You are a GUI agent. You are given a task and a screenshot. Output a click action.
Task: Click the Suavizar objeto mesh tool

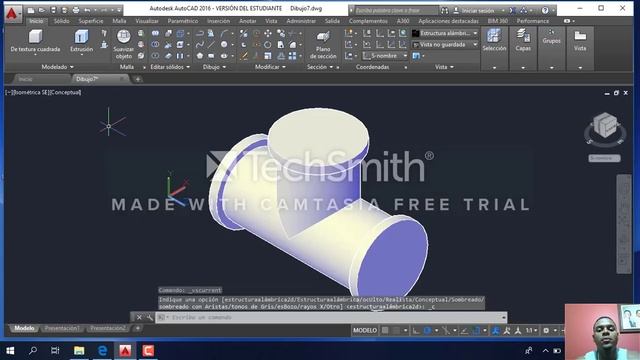click(124, 44)
